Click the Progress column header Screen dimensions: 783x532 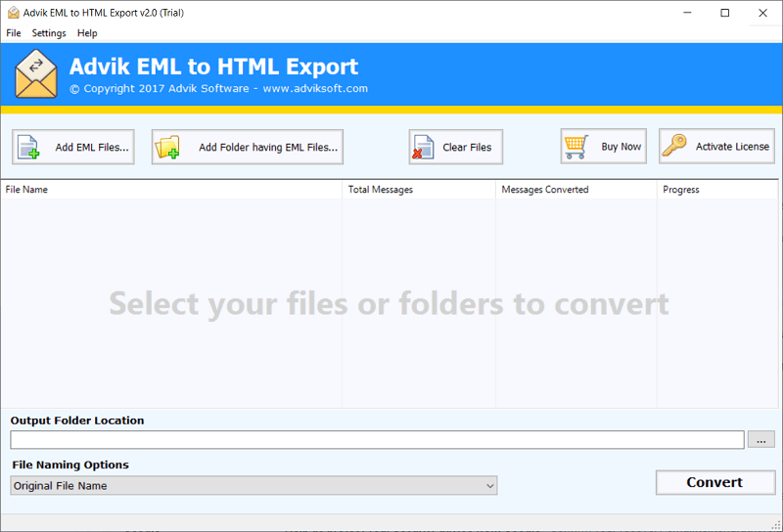pos(717,190)
